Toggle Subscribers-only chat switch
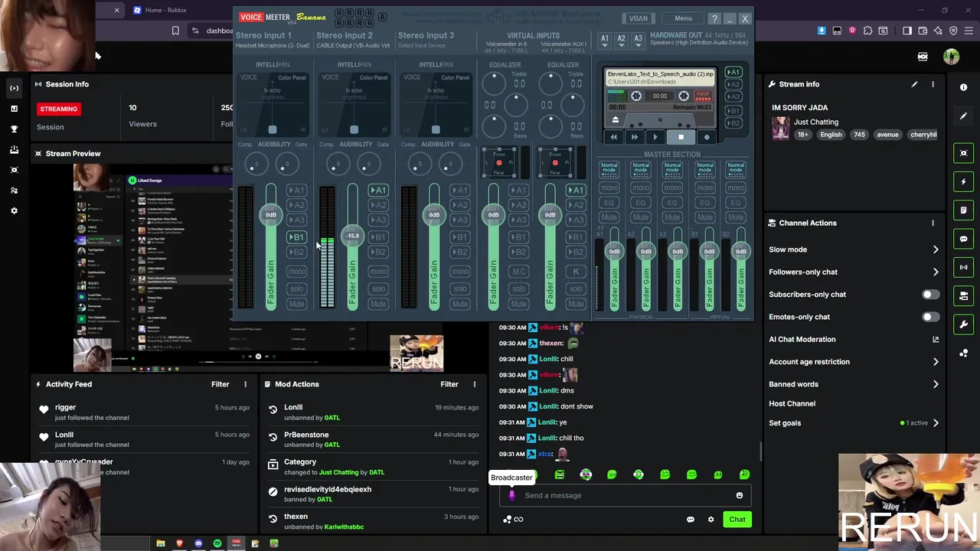 tap(930, 295)
